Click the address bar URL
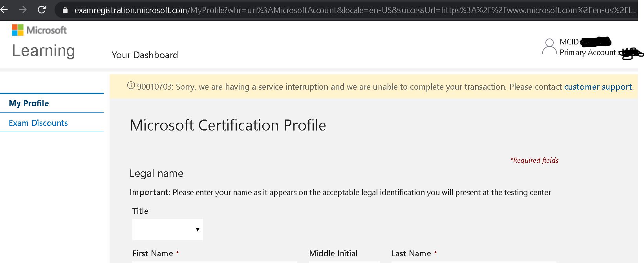The width and height of the screenshot is (644, 263). point(355,10)
